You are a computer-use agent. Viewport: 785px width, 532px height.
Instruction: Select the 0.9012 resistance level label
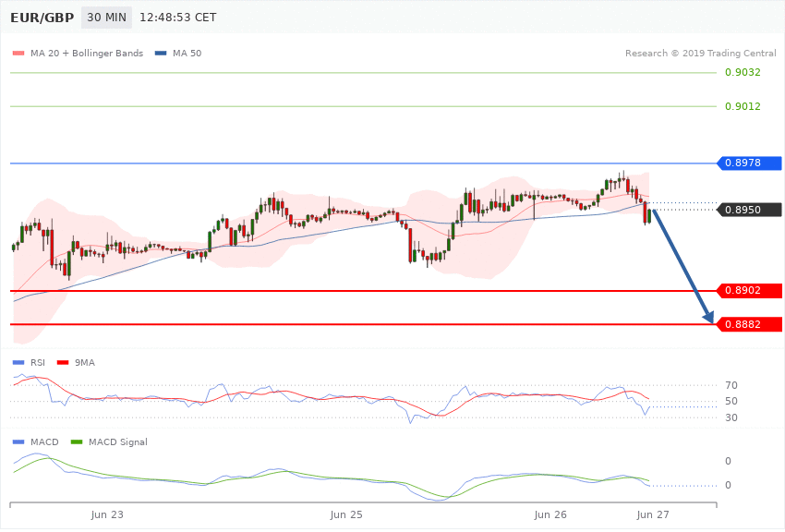tap(743, 106)
